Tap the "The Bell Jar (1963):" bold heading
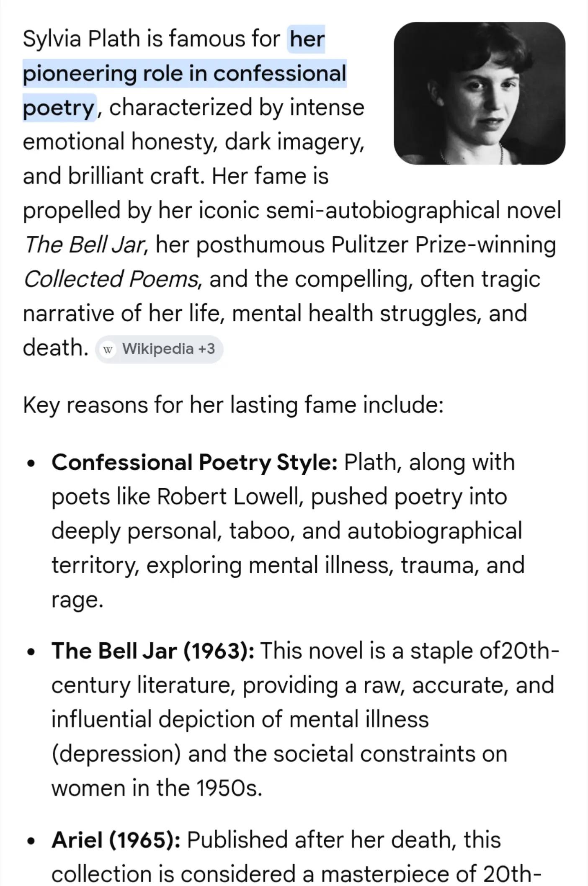 pyautogui.click(x=153, y=651)
